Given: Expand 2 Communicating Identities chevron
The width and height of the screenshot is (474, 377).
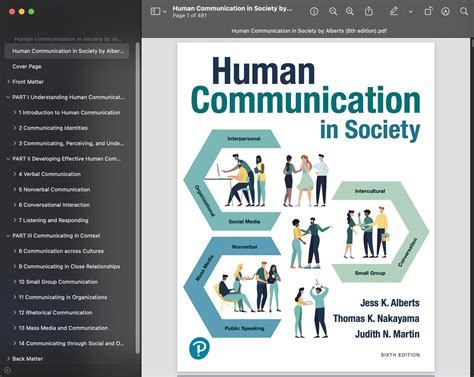Looking at the screenshot, I should click(x=15, y=128).
